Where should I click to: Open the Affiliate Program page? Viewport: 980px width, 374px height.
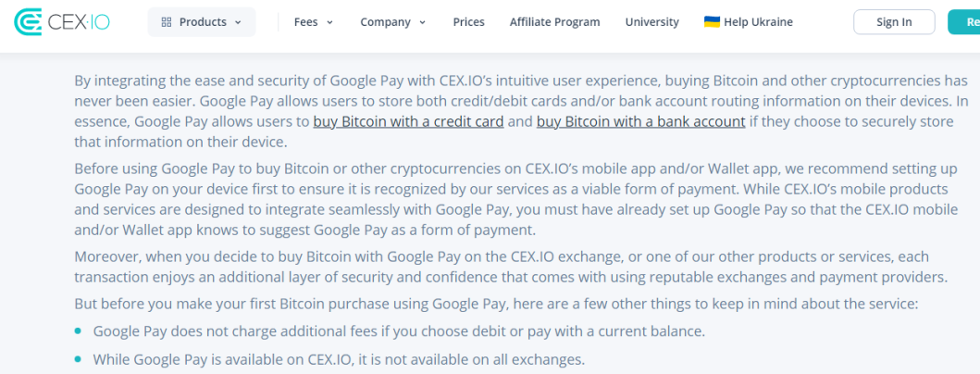point(555,22)
